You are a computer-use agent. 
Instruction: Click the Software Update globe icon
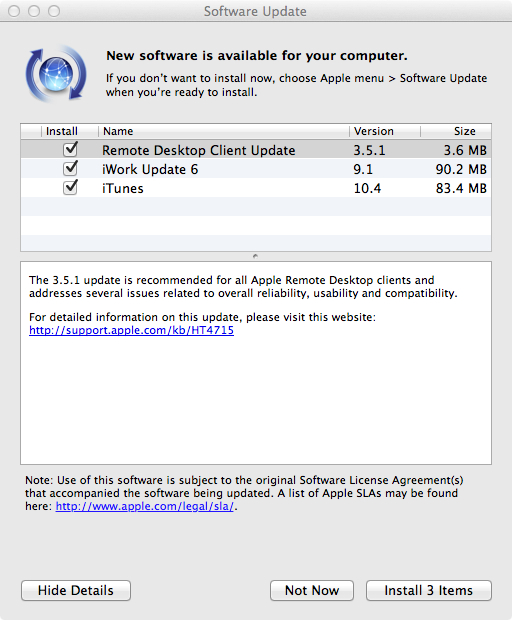(x=56, y=74)
